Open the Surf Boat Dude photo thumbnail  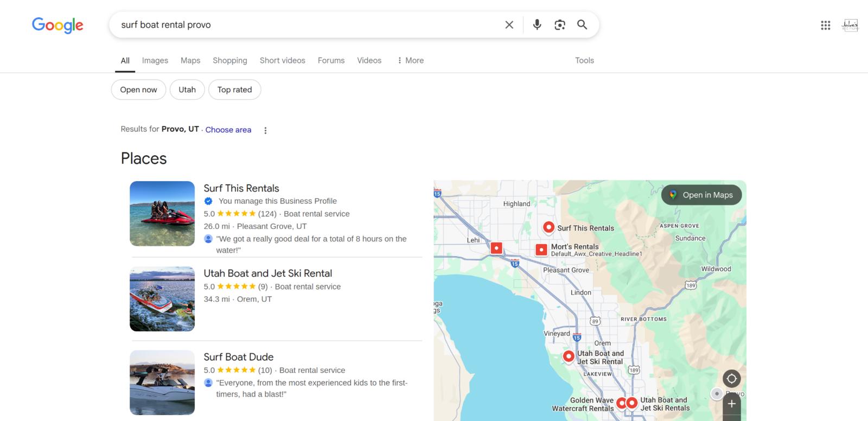162,382
